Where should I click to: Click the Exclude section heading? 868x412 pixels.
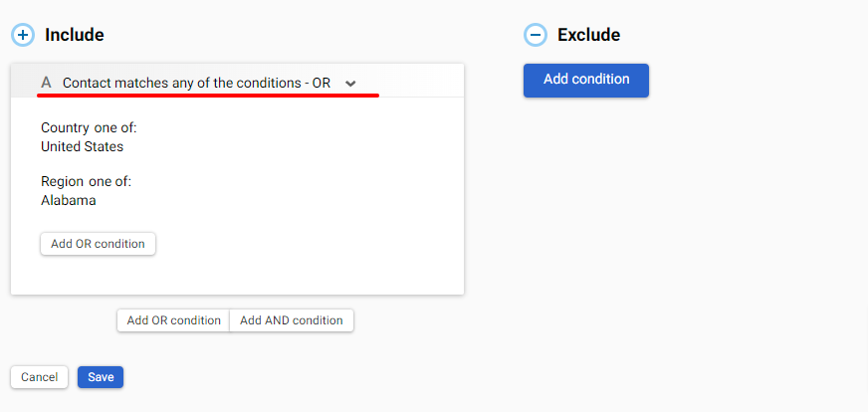(588, 35)
